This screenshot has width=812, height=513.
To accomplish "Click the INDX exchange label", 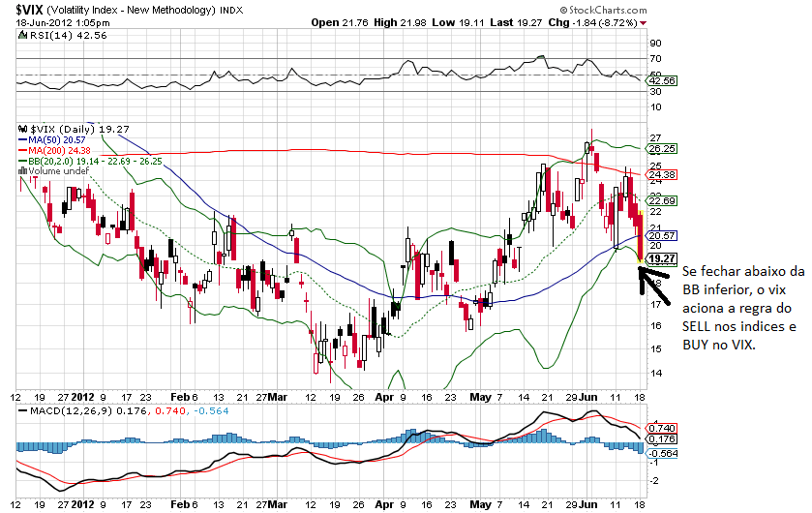I will 231,10.
